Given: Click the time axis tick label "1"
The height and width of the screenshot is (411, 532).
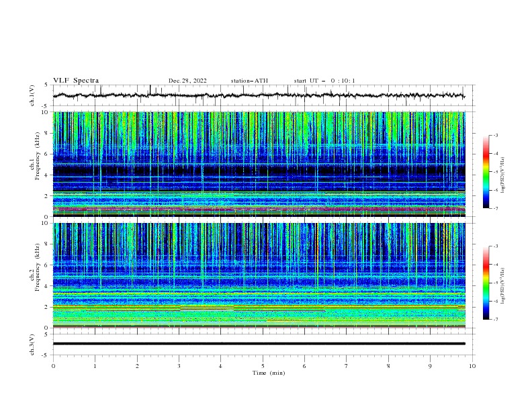Looking at the screenshot, I should click(95, 366).
